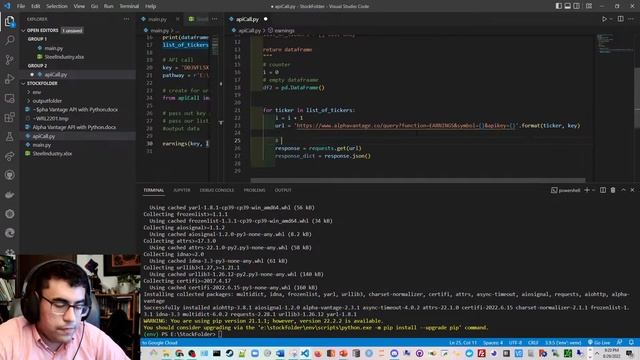Click the feedback icon in status bar
The image size is (640, 360).
620,342
